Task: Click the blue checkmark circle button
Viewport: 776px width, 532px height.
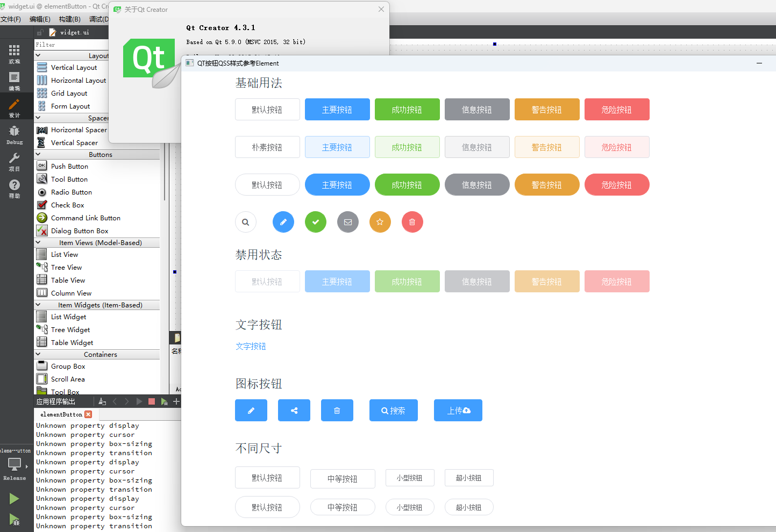Action: pyautogui.click(x=316, y=222)
